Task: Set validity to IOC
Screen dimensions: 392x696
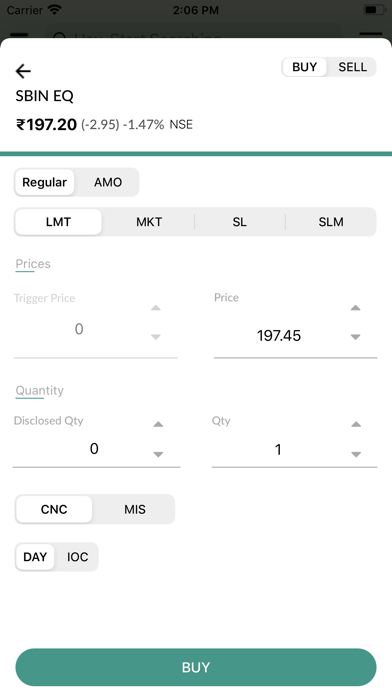Action: tap(78, 557)
